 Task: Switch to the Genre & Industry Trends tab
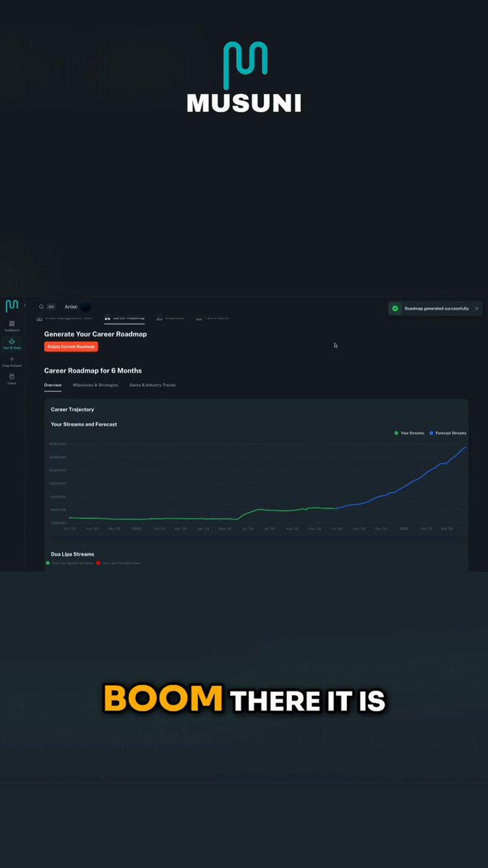click(x=153, y=385)
